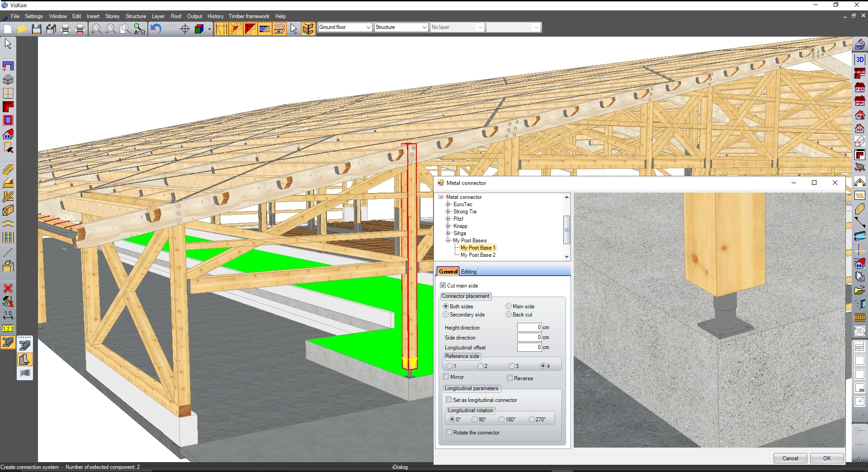Open the Structure layer dropdown
The width and height of the screenshot is (868, 472).
(424, 27)
